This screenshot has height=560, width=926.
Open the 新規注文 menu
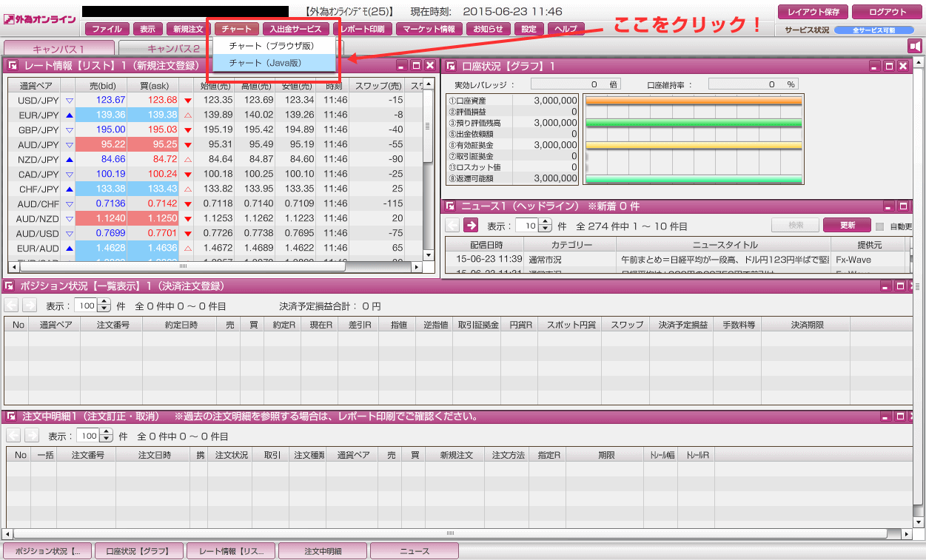189,30
